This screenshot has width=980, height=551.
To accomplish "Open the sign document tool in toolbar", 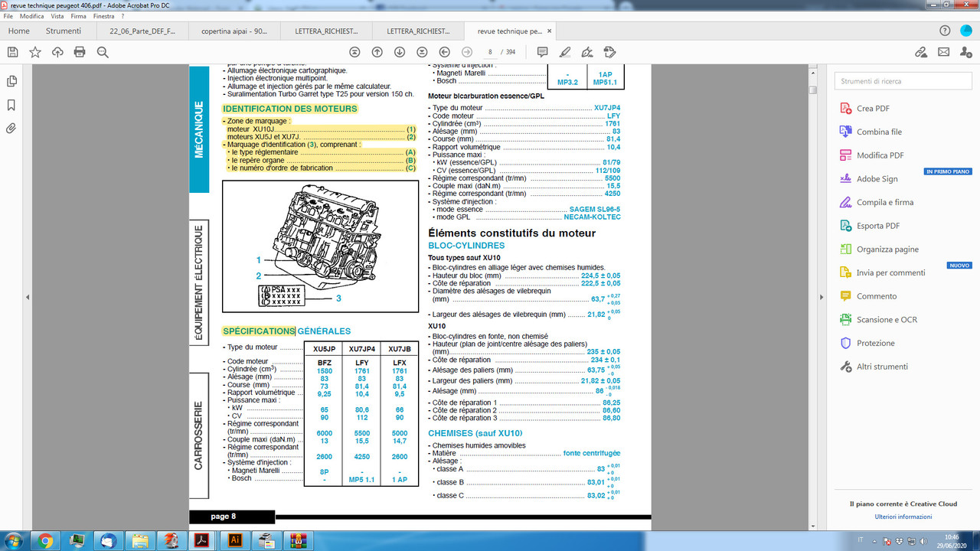I will click(587, 52).
